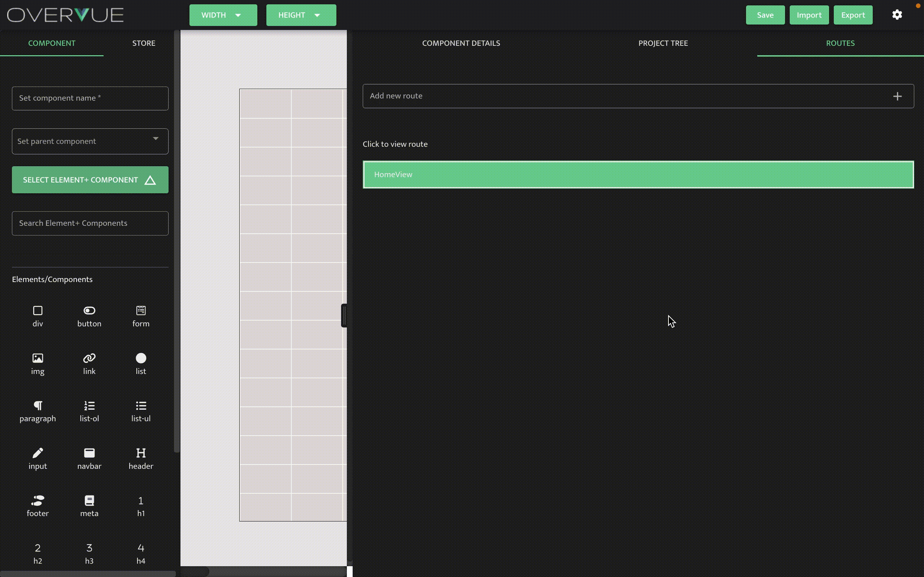Screen dimensions: 924x577
Task: Click the paragraph element icon
Action: coord(38,411)
